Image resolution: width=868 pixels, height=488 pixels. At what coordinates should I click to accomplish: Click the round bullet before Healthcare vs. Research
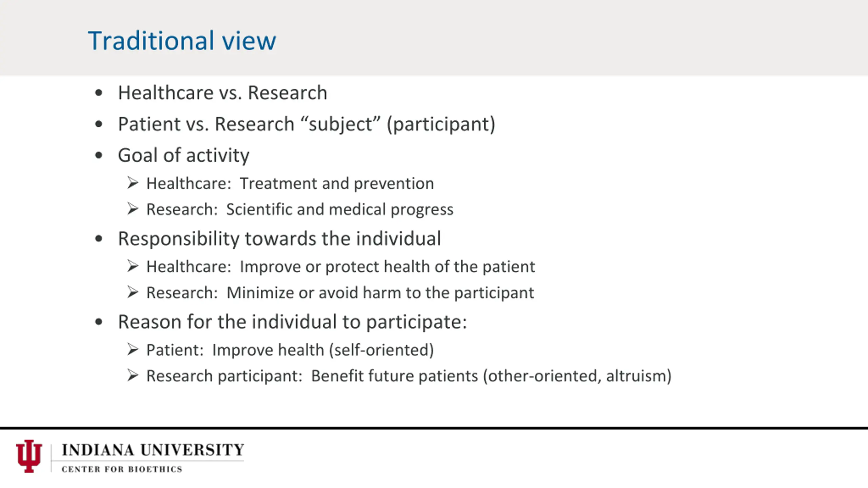(x=99, y=93)
